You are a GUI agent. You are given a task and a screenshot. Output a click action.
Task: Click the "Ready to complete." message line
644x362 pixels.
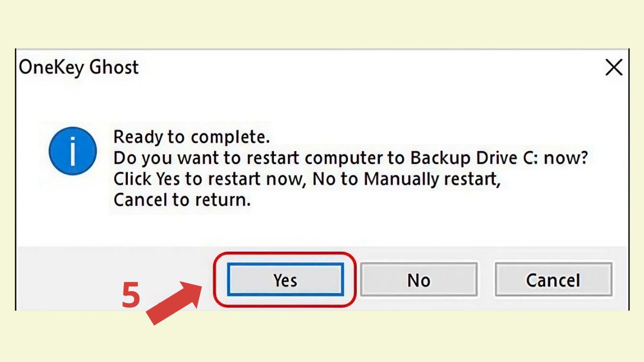tap(191, 137)
